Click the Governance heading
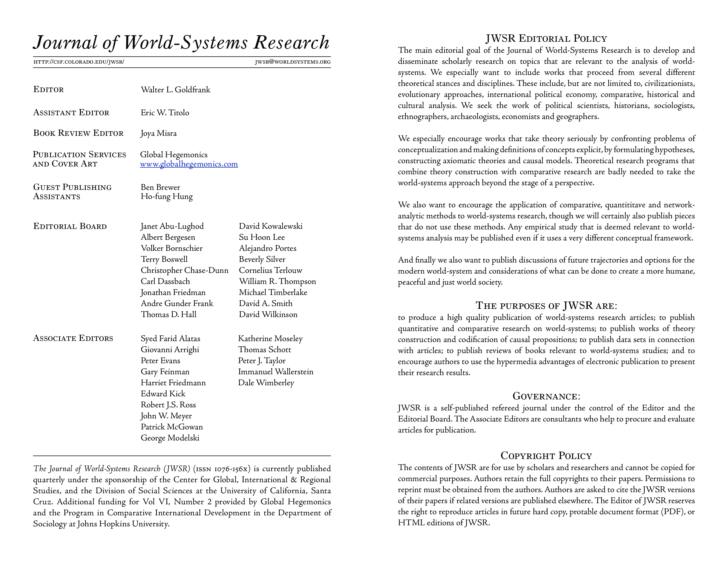The width and height of the screenshot is (728, 563). (546, 396)
